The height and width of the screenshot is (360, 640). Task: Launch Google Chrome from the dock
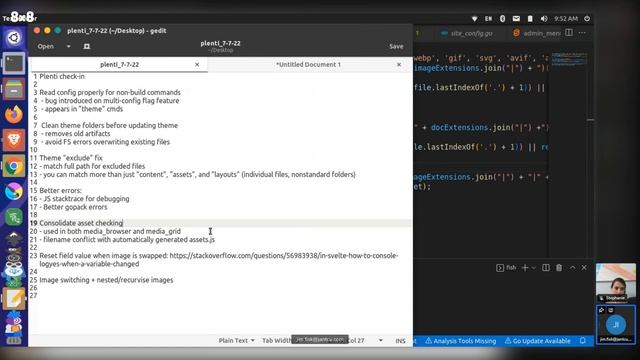tap(14, 166)
